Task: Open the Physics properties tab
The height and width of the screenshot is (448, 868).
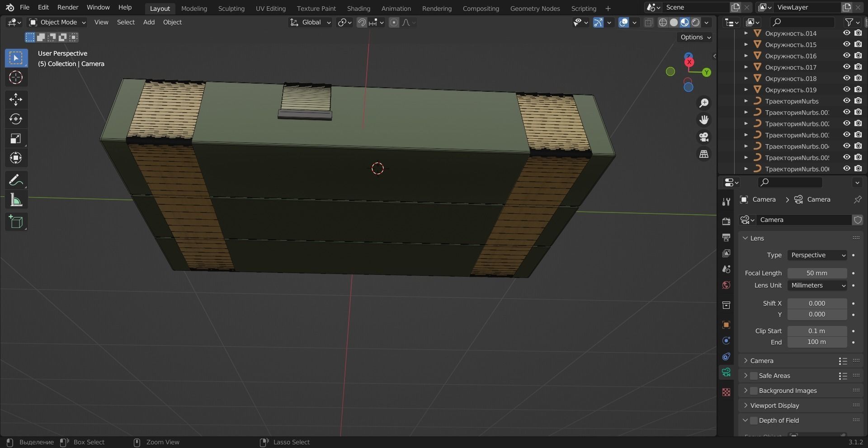Action: (726, 340)
